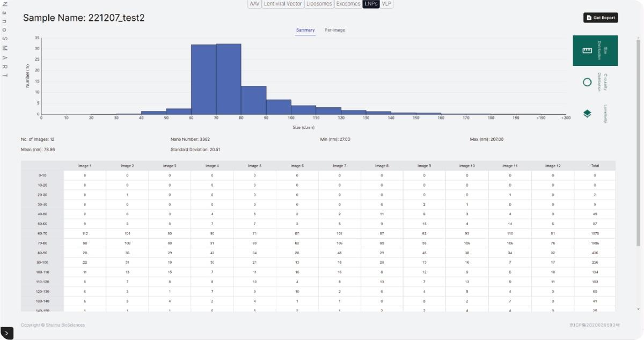Viewport: 644px width, 340px height.
Task: Click 'Min (nm): 27.00' text
Action: (335, 139)
